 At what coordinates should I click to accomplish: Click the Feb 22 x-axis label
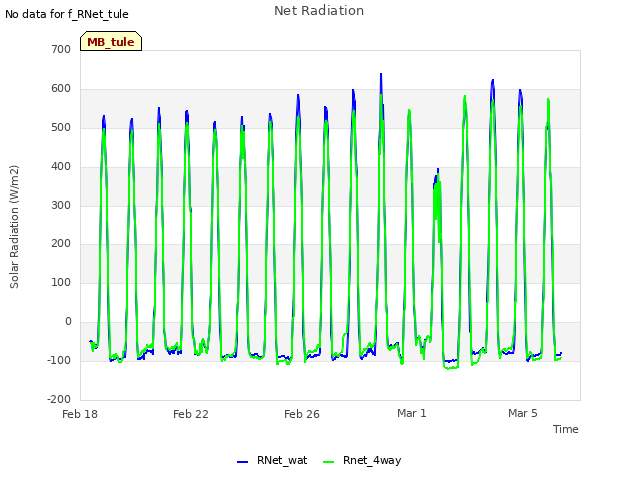click(191, 414)
